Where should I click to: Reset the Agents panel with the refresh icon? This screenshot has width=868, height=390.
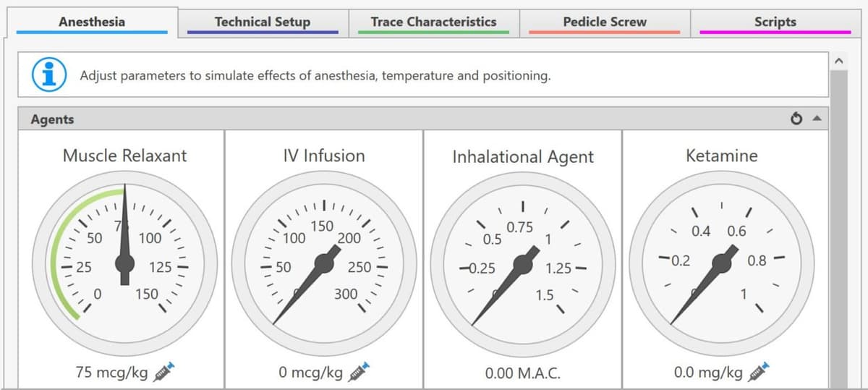tap(796, 119)
